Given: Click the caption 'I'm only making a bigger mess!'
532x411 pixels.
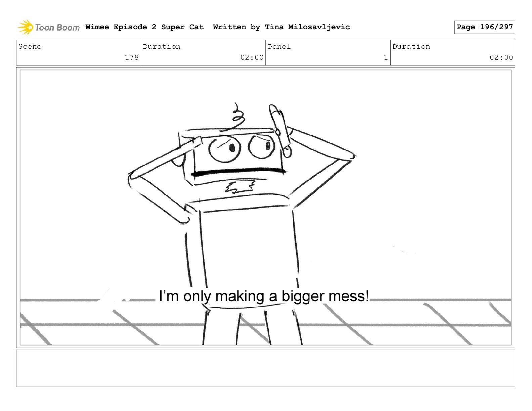Looking at the screenshot, I should tap(264, 296).
